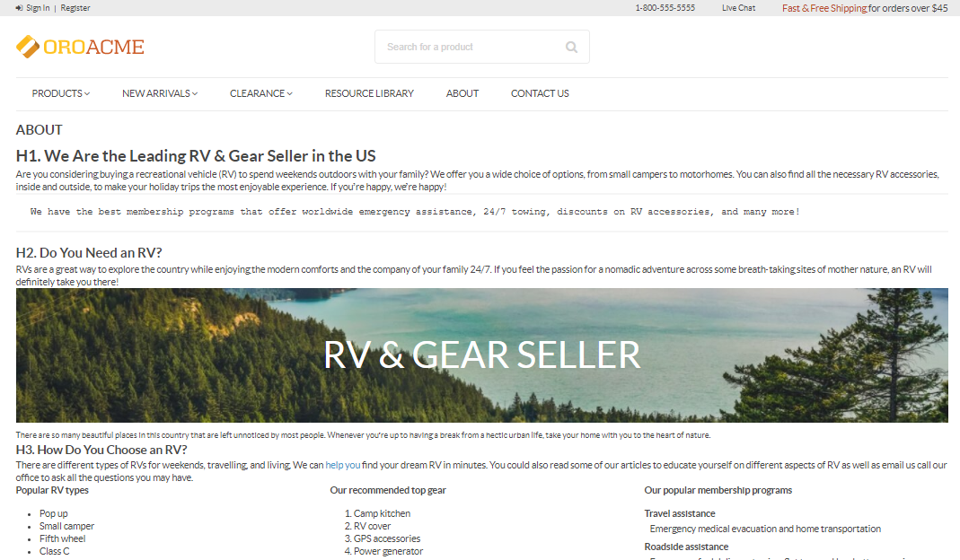Expand the Products menu chevron
960x560 pixels.
pos(87,93)
